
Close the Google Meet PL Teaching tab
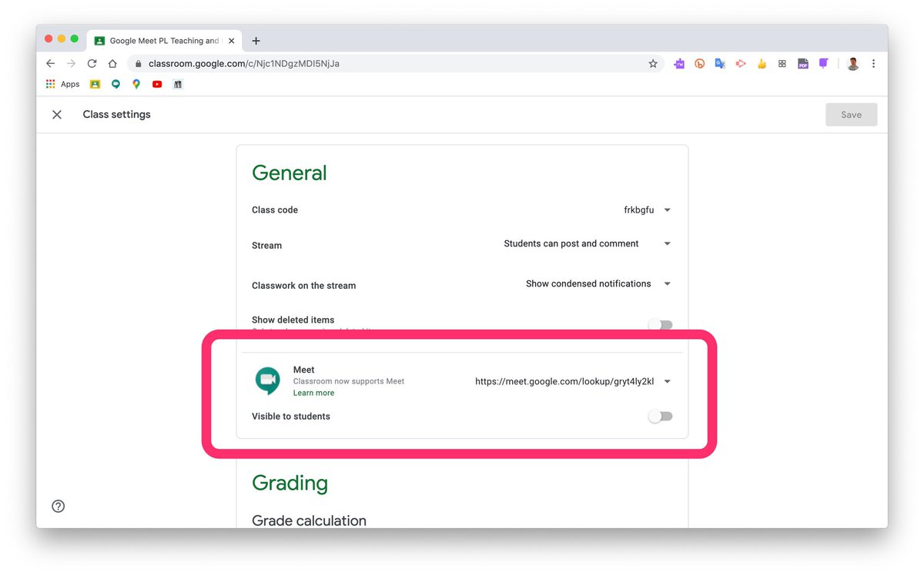click(232, 41)
